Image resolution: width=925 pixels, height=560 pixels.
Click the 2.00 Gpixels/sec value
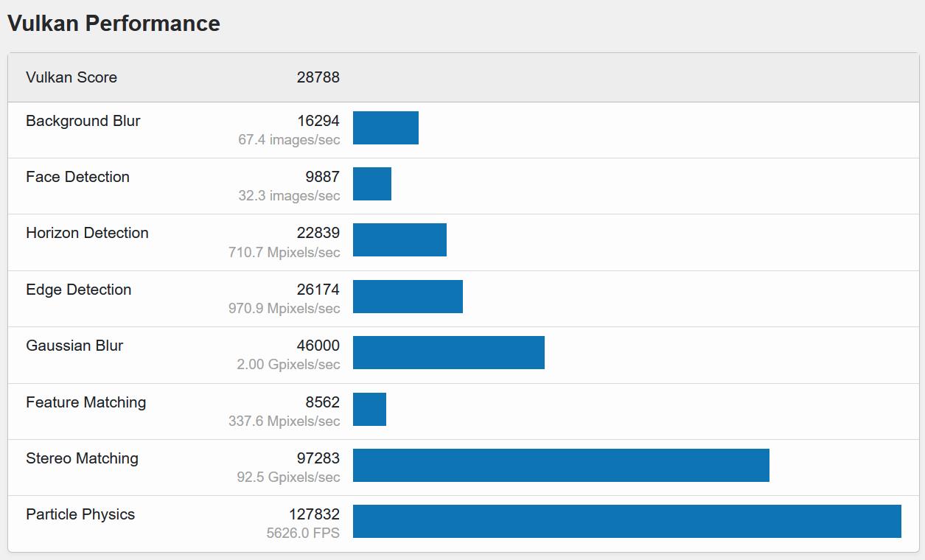(x=288, y=365)
